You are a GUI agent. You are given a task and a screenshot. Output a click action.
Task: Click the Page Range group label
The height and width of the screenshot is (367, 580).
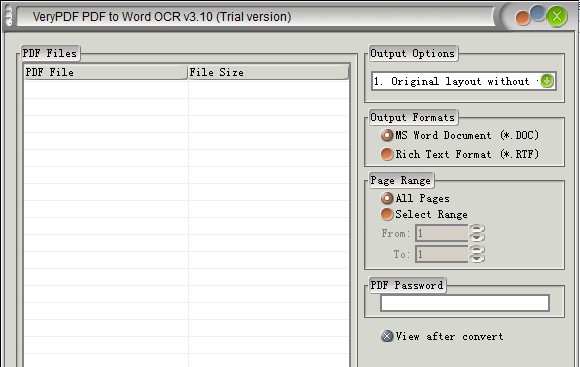pos(401,181)
